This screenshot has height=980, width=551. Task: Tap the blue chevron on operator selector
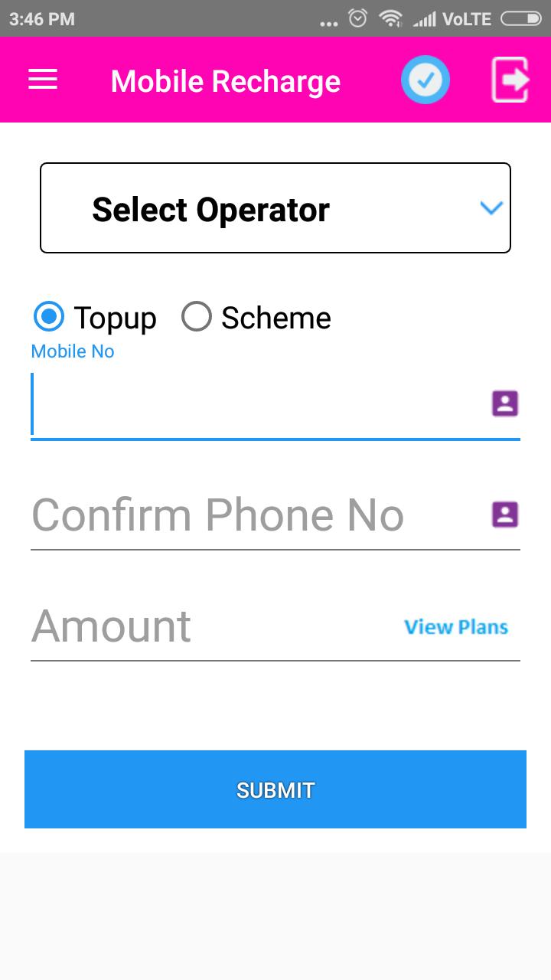(491, 207)
